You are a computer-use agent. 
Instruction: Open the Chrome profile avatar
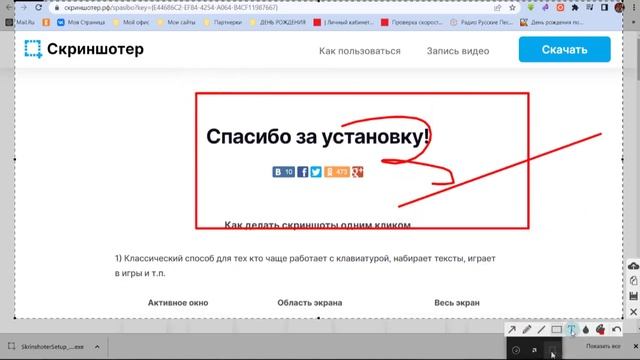[619, 8]
